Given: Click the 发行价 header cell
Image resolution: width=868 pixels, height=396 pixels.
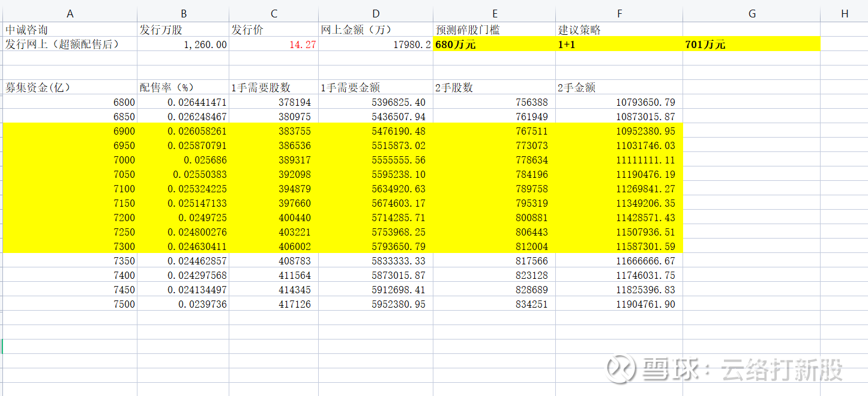Looking at the screenshot, I should [274, 29].
